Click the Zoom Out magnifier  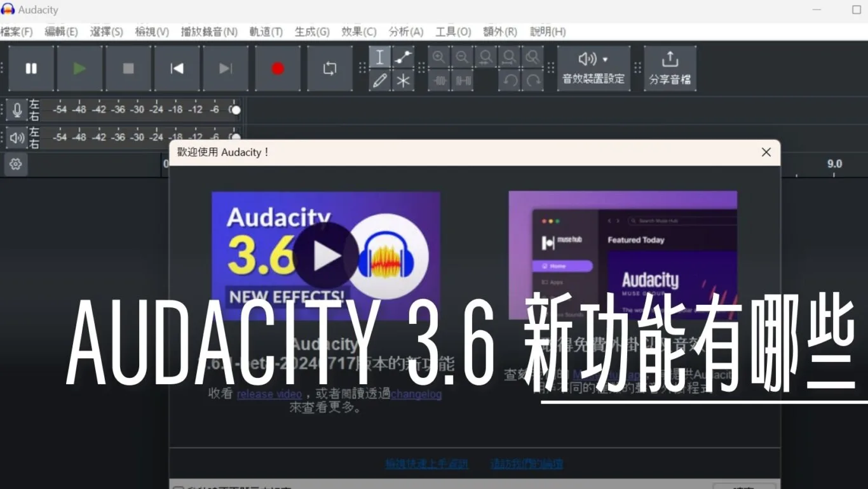[463, 57]
